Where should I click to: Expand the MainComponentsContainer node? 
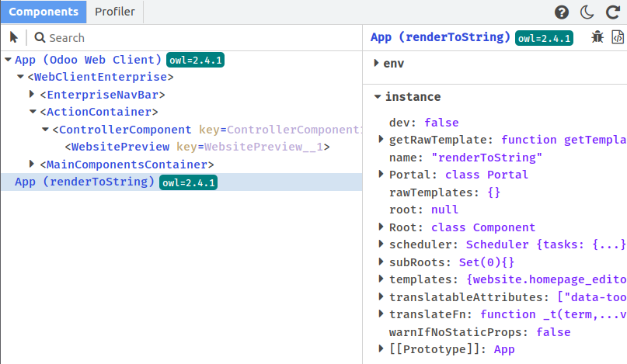coord(32,165)
